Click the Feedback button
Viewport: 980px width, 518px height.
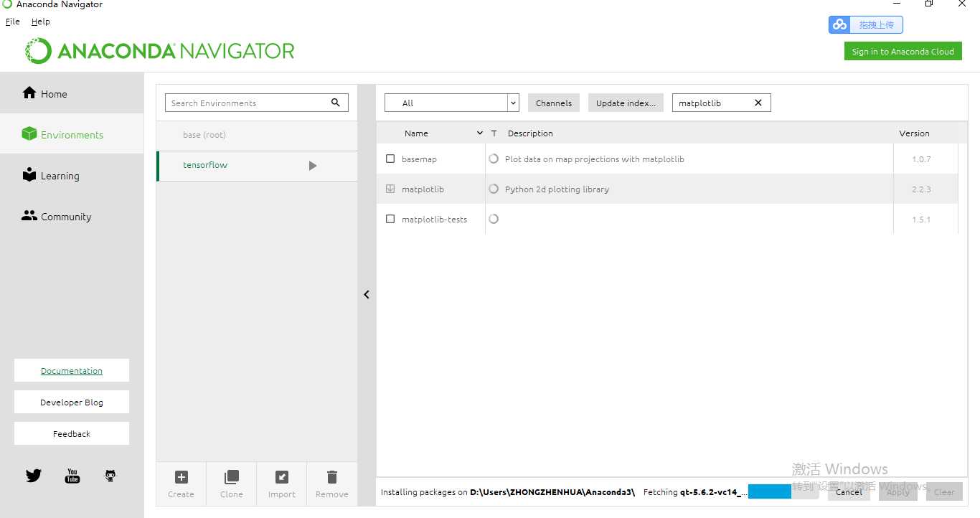tap(72, 434)
